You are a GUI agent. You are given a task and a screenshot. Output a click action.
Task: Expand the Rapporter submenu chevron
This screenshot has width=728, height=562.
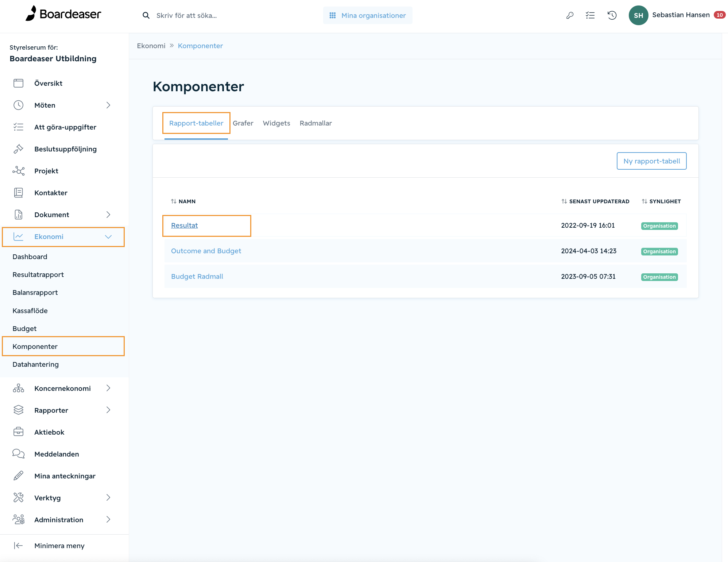tap(108, 410)
